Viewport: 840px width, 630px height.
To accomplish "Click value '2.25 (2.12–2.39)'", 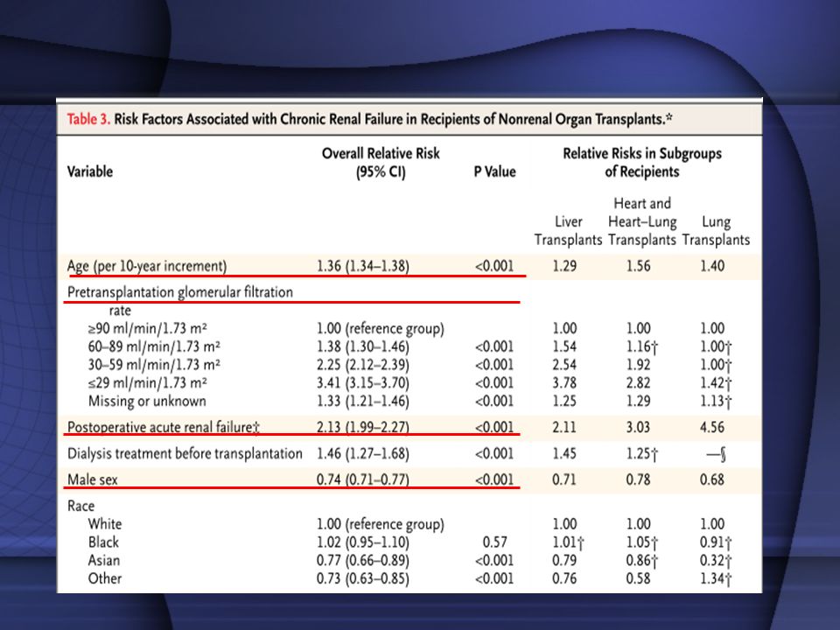I will (362, 365).
